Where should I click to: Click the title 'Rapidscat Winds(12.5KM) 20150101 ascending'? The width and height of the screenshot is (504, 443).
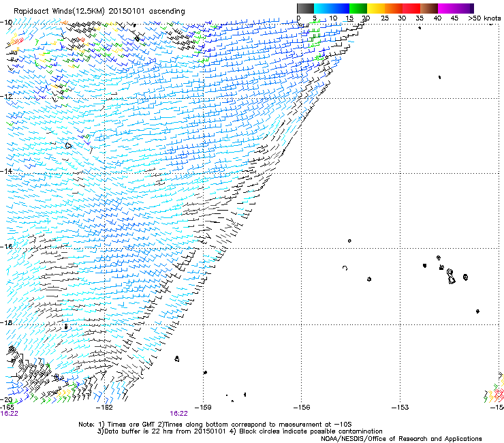[x=99, y=12]
